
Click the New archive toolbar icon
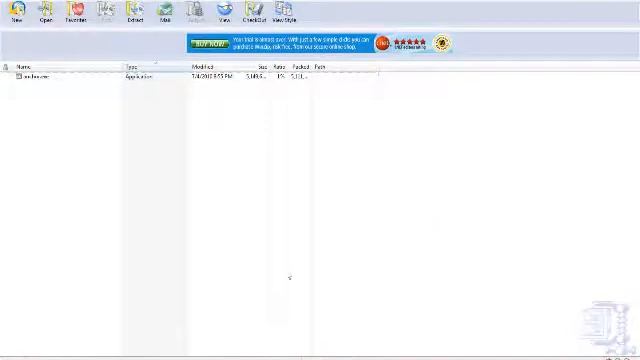[17, 11]
